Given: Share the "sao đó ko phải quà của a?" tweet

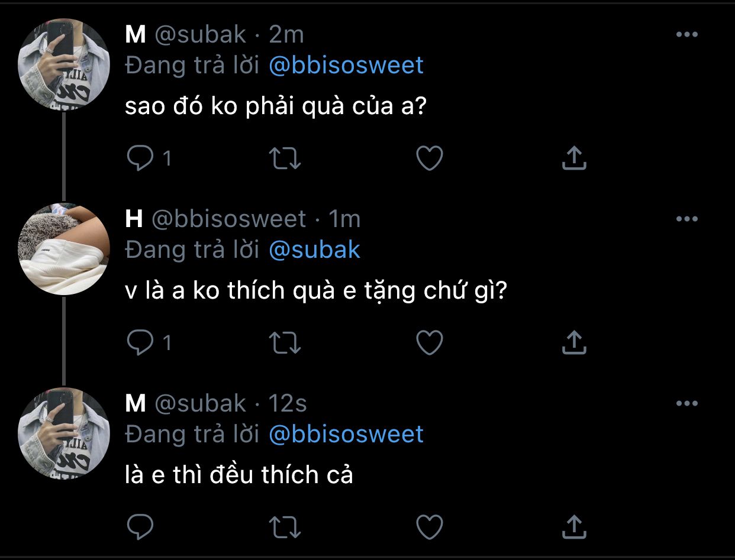Looking at the screenshot, I should [x=573, y=158].
